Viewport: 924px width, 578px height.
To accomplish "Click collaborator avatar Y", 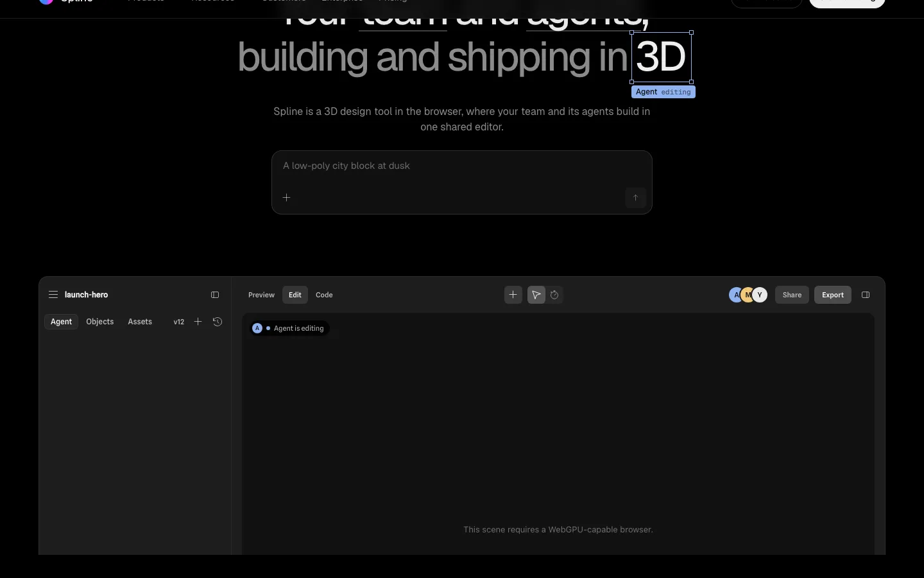I will (760, 295).
